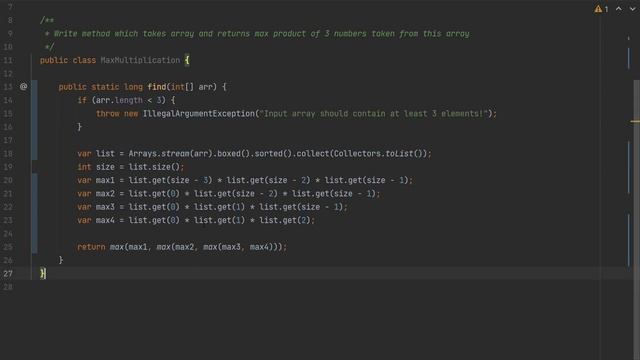The image size is (640, 360).
Task: Click variable max4 declaration on line 23
Action: pyautogui.click(x=105, y=220)
